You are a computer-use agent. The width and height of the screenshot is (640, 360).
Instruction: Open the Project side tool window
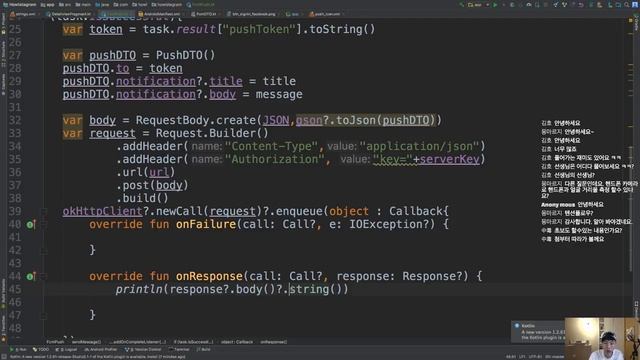point(4,25)
